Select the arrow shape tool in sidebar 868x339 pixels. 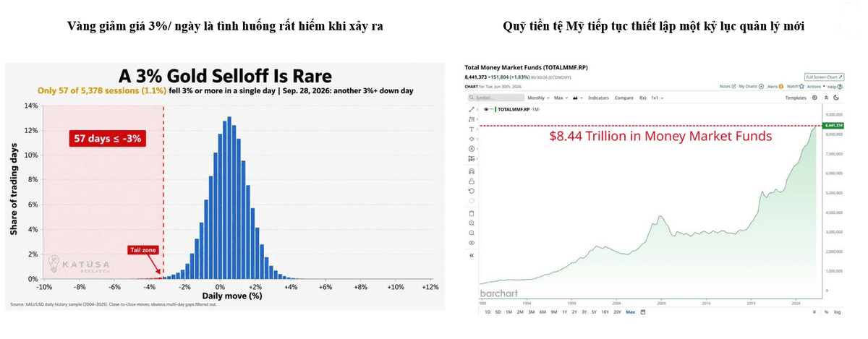point(472,139)
